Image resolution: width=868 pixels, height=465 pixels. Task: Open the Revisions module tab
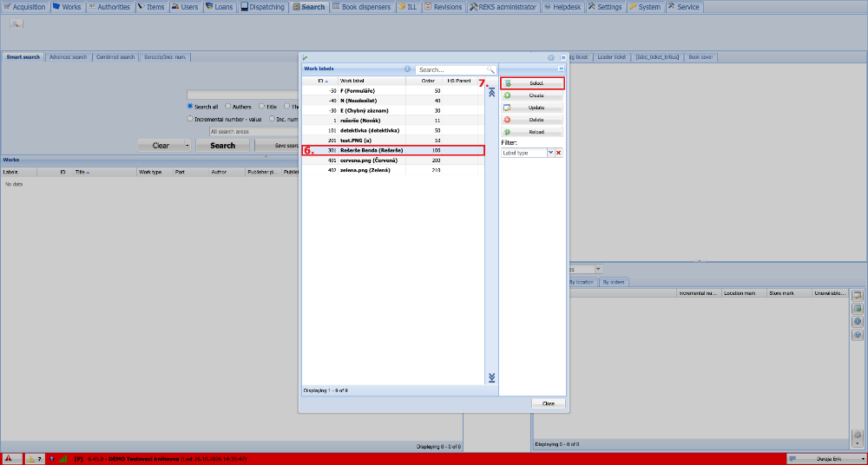coord(444,7)
